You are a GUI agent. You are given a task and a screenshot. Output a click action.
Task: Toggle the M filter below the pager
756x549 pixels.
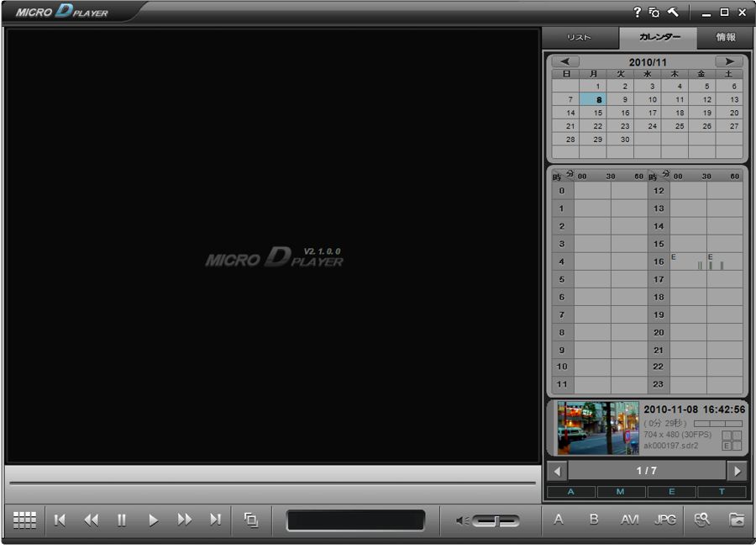tap(621, 492)
